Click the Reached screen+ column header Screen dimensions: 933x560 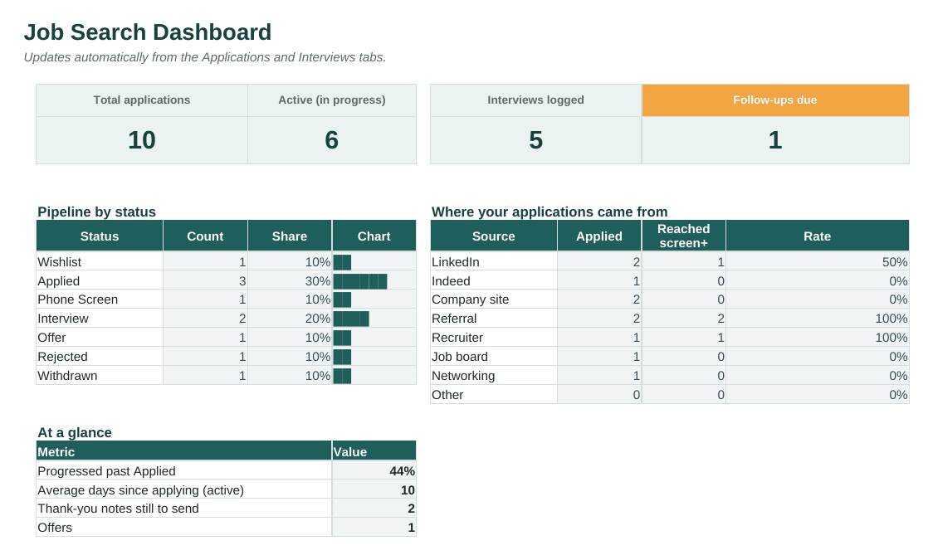684,236
